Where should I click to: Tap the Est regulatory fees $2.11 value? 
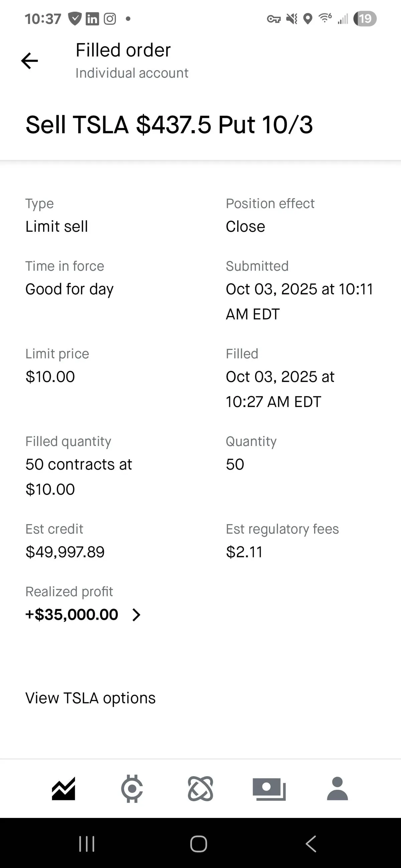(x=244, y=552)
